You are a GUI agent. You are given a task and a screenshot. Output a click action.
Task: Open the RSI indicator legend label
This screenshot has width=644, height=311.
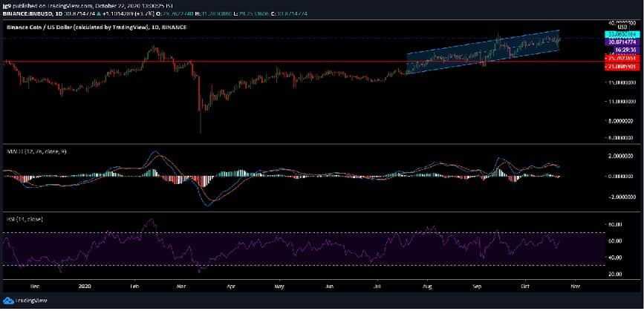tap(15, 220)
